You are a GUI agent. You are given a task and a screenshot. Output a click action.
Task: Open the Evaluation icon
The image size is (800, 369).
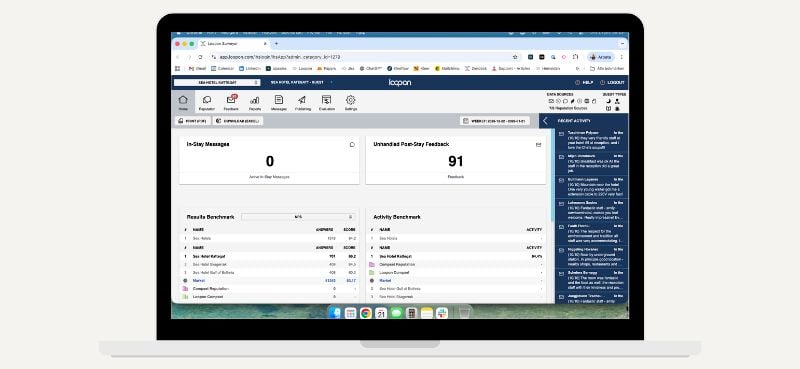click(327, 102)
